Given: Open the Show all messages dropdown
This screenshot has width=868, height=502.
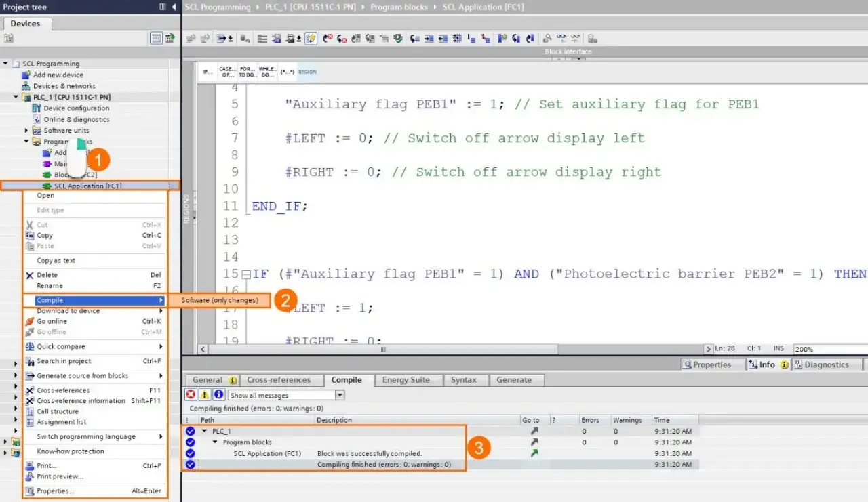Looking at the screenshot, I should [x=340, y=395].
